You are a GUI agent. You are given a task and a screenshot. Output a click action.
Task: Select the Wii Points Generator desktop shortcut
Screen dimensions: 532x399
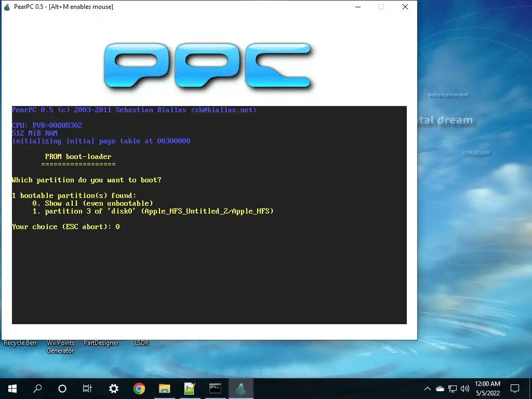point(60,347)
